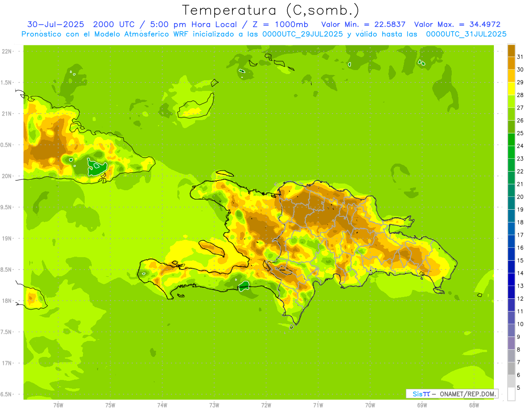Viewport: 532px width, 411px height.
Task: Click the "69W" longitude label
Action: [422, 405]
